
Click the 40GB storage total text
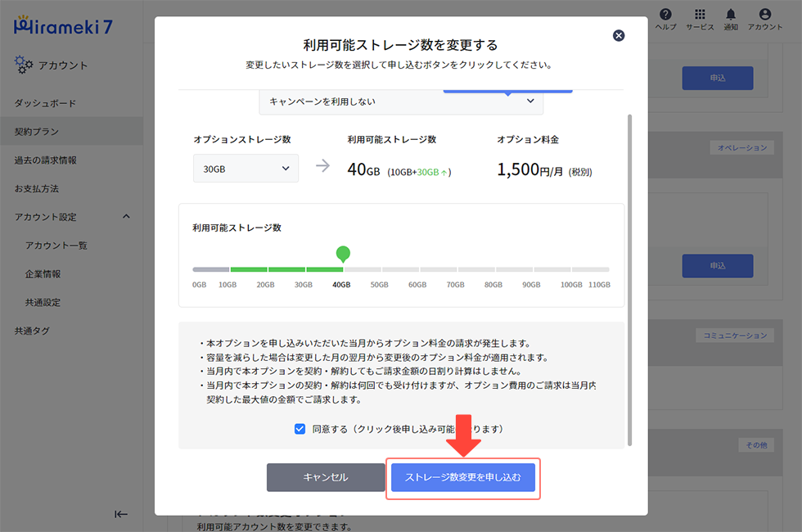click(x=363, y=169)
